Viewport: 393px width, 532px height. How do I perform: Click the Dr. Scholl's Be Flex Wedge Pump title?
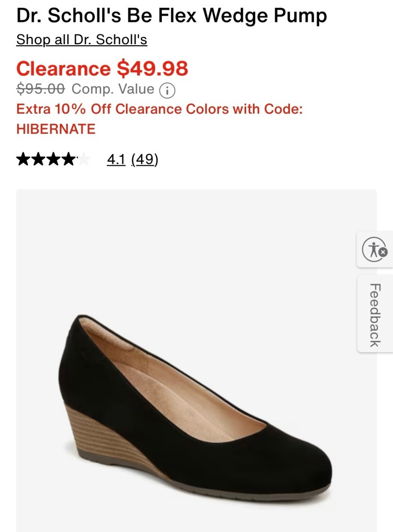point(172,16)
